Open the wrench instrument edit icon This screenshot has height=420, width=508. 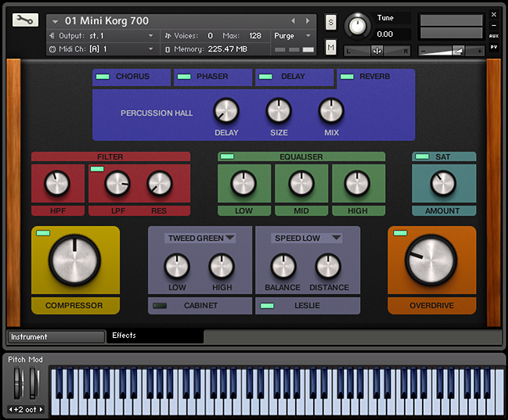point(25,20)
